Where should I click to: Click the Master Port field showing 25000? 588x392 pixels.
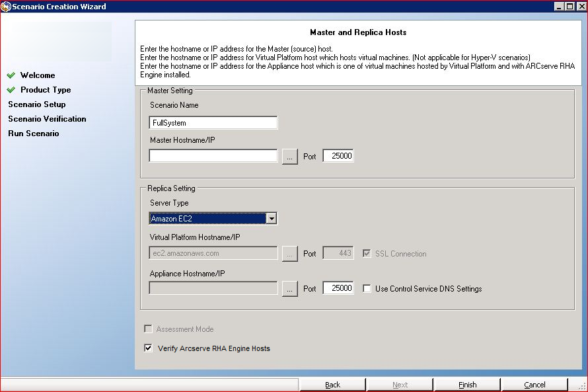pos(338,155)
